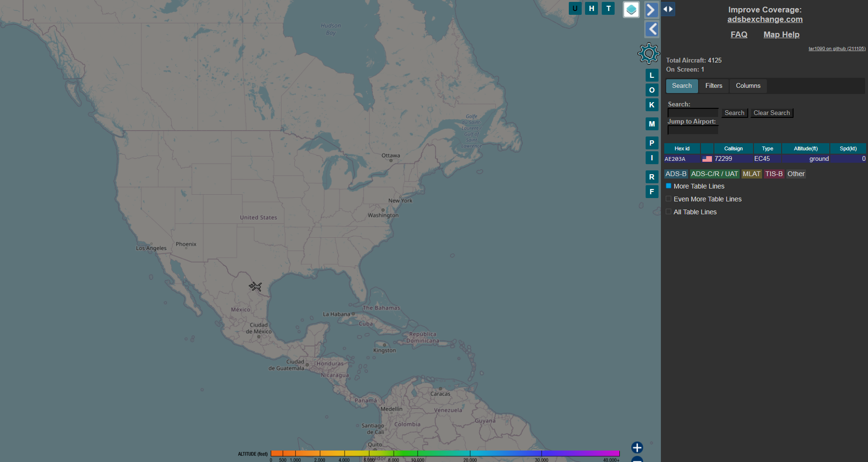Open the FAQ link

click(x=739, y=35)
